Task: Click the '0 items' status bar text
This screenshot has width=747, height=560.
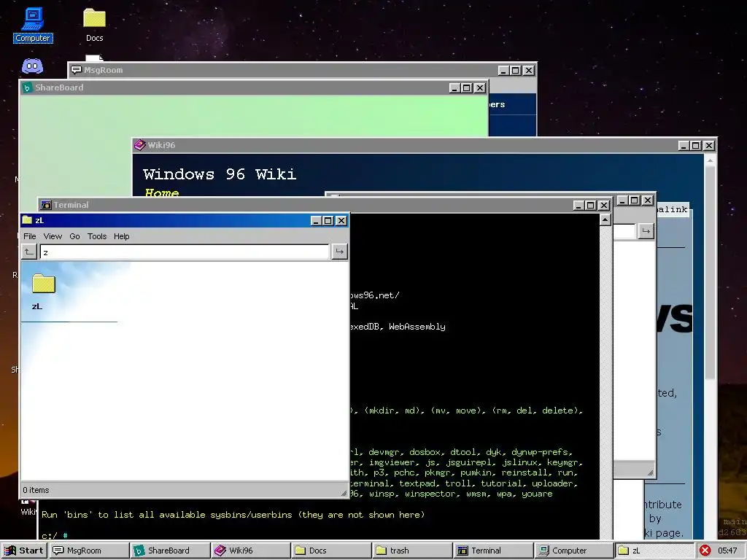Action: 36,490
